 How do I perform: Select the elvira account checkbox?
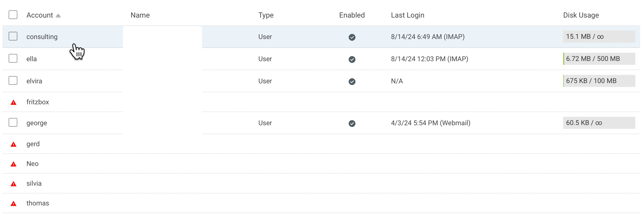pos(13,81)
